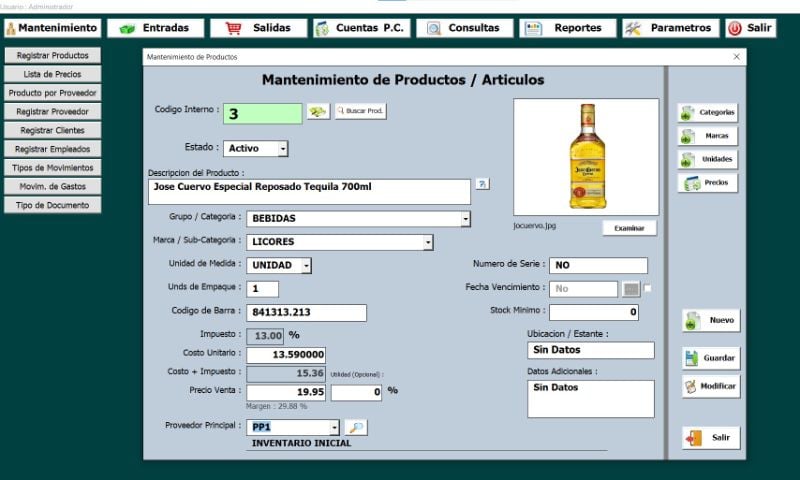Open the Categorias panel button
This screenshot has width=800, height=480.
(708, 112)
